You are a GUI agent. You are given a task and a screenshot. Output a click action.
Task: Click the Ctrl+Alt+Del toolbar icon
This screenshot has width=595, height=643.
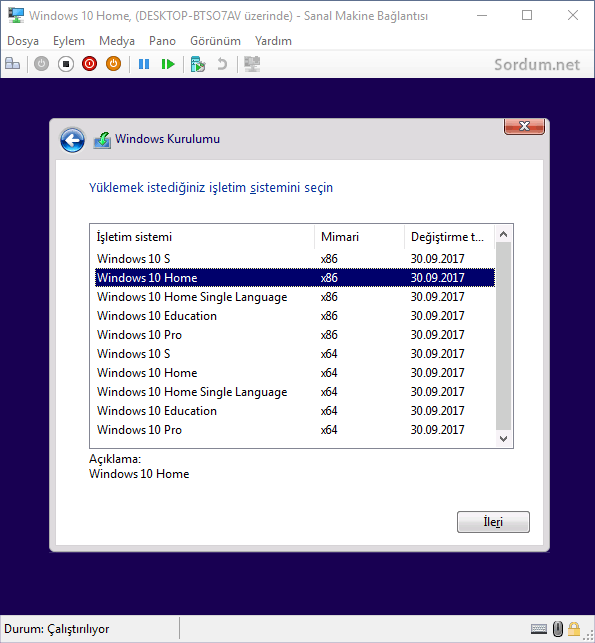[12, 64]
